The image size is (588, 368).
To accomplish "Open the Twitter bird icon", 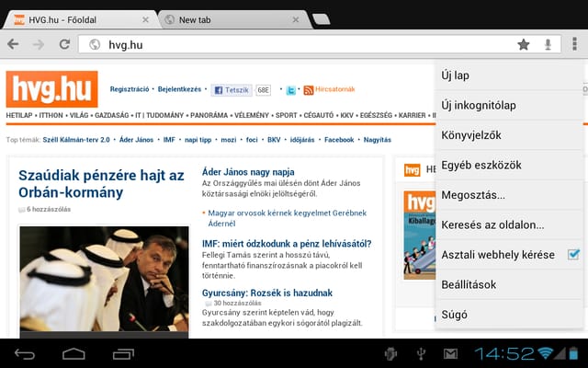I will point(290,90).
